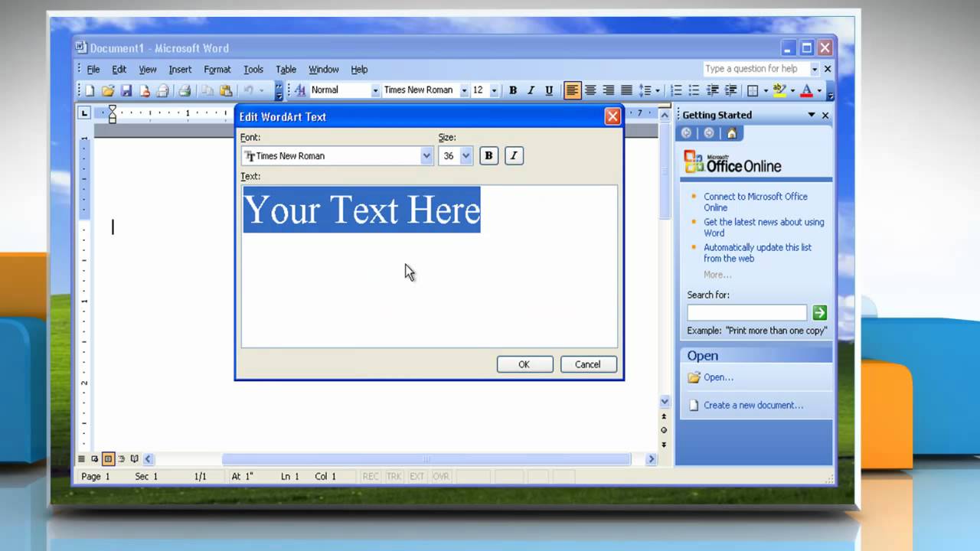Viewport: 980px width, 551px height.
Task: Toggle Bold in Word formatting toolbar
Action: click(x=513, y=90)
